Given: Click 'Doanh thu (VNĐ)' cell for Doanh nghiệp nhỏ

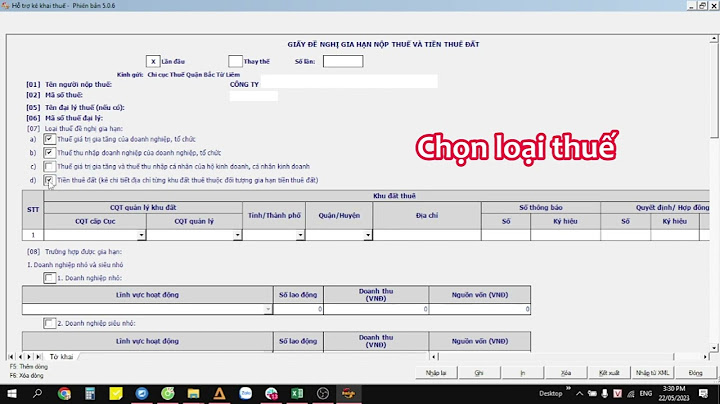Looking at the screenshot, I should (376, 309).
